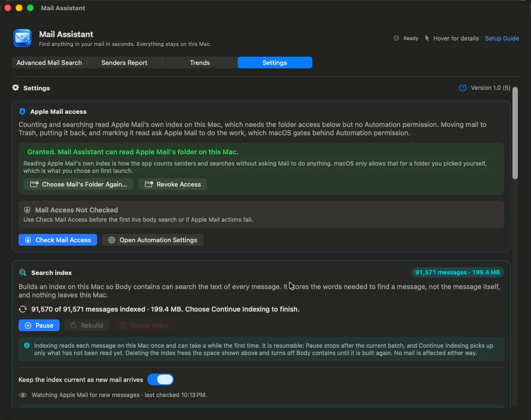Open the Advanced Mail Search tab
This screenshot has height=420, width=531.
click(49, 63)
